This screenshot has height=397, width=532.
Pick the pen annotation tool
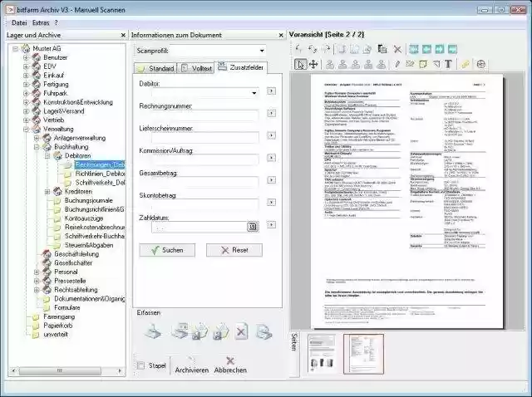(x=397, y=64)
